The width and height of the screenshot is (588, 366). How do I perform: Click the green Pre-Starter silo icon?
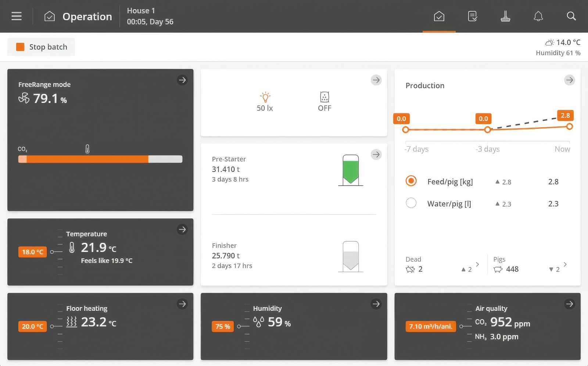(351, 170)
